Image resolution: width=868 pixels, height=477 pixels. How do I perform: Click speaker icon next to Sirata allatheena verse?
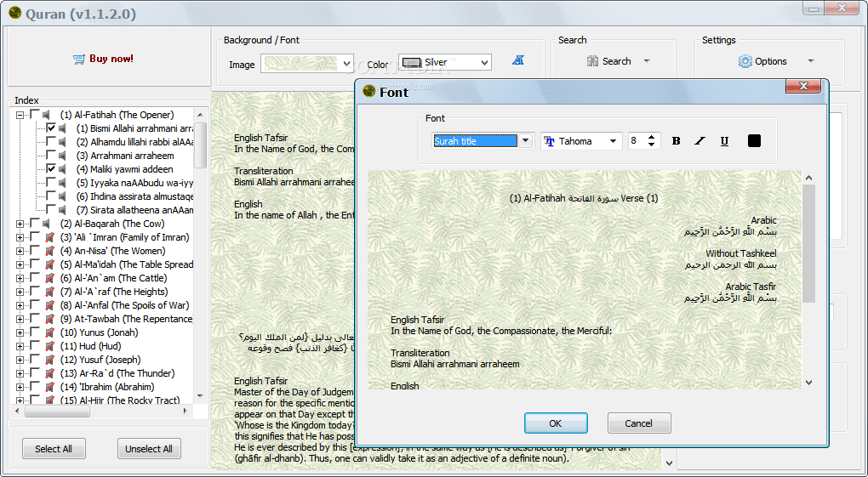click(x=63, y=210)
